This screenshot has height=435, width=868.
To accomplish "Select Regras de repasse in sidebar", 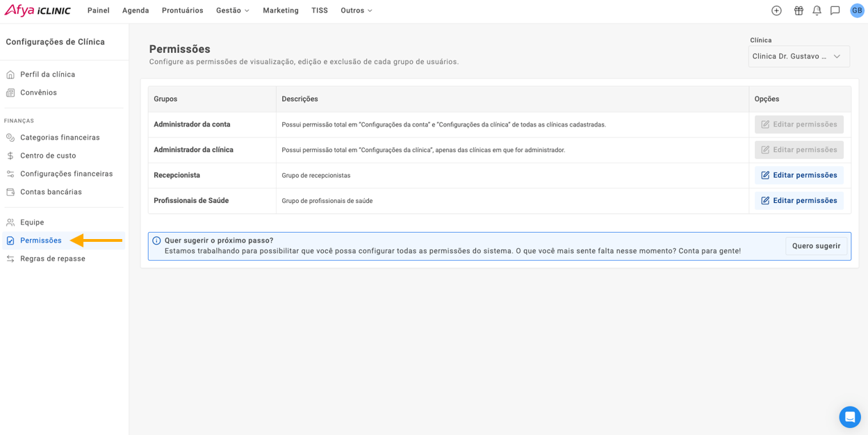I will pyautogui.click(x=53, y=258).
